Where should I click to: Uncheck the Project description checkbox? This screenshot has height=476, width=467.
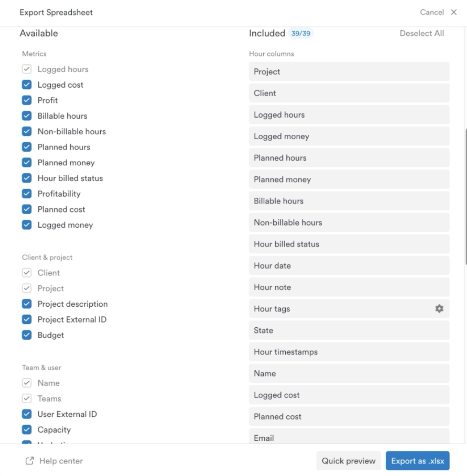[27, 304]
